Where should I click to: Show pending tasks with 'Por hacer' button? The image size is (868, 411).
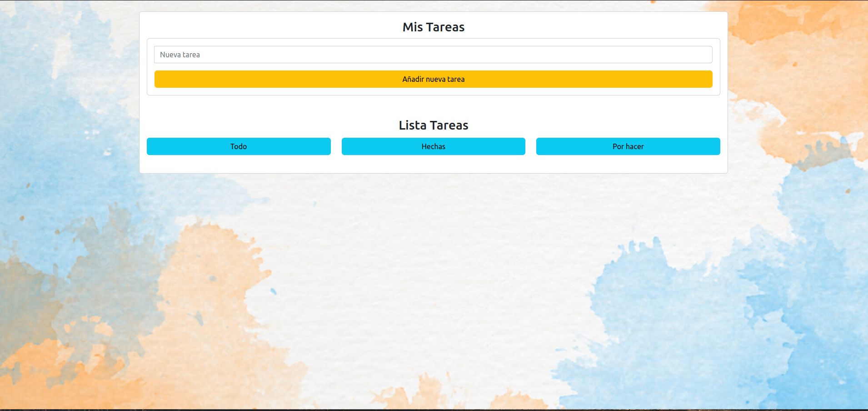(628, 146)
